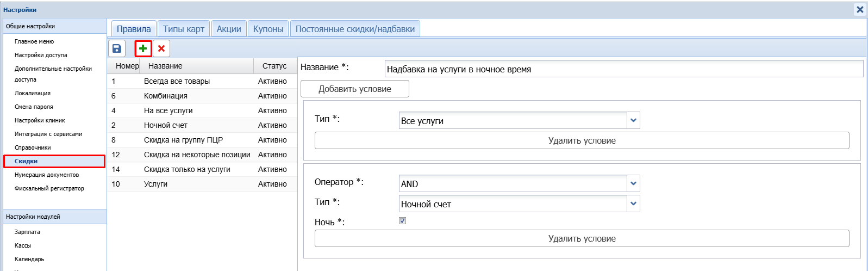Toggle the Ночь checkbox
This screenshot has height=271, width=868.
pyautogui.click(x=402, y=221)
